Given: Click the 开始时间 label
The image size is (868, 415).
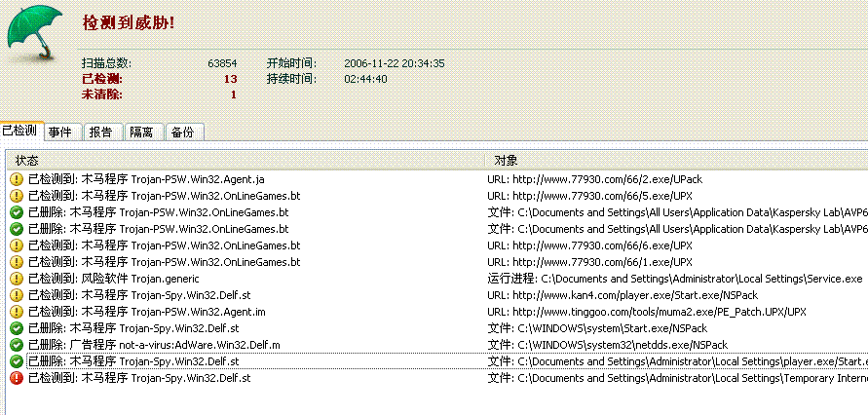Looking at the screenshot, I should click(291, 63).
